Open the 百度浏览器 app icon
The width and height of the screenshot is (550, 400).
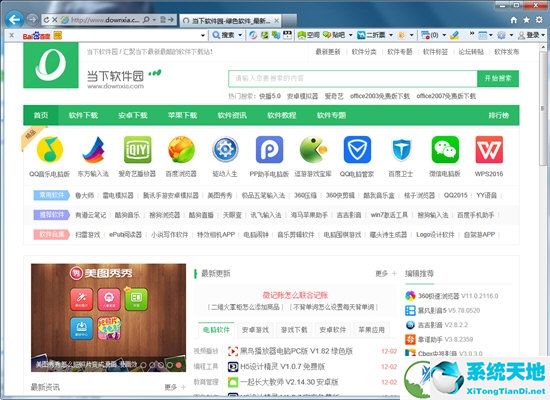pyautogui.click(x=181, y=149)
